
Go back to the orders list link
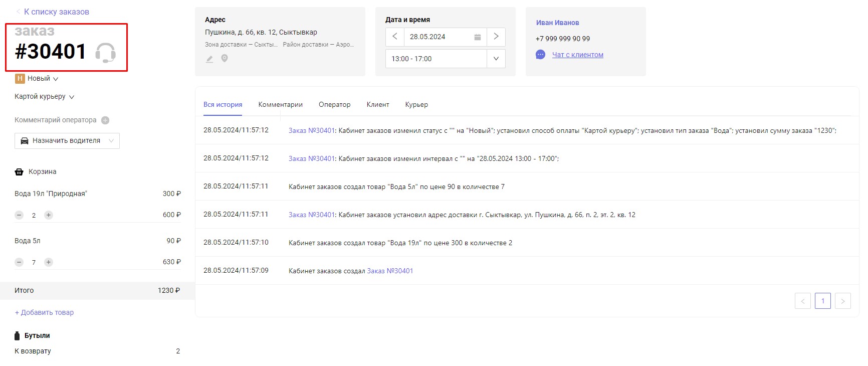tap(52, 12)
